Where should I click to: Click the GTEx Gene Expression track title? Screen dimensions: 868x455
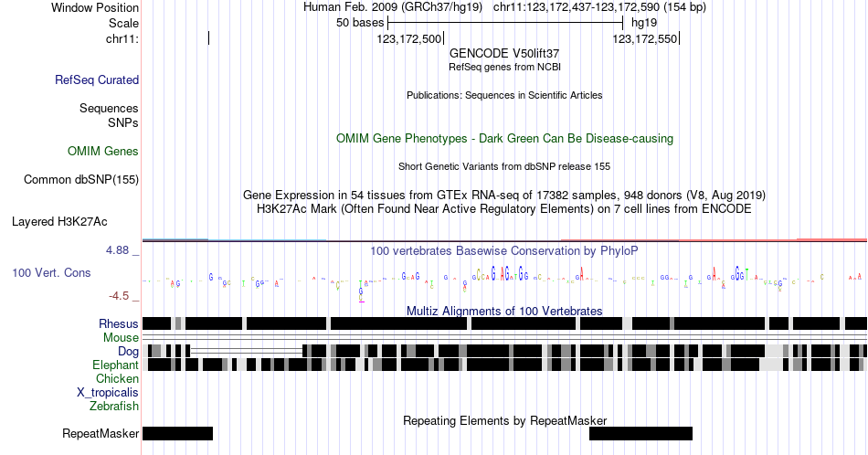(x=504, y=195)
